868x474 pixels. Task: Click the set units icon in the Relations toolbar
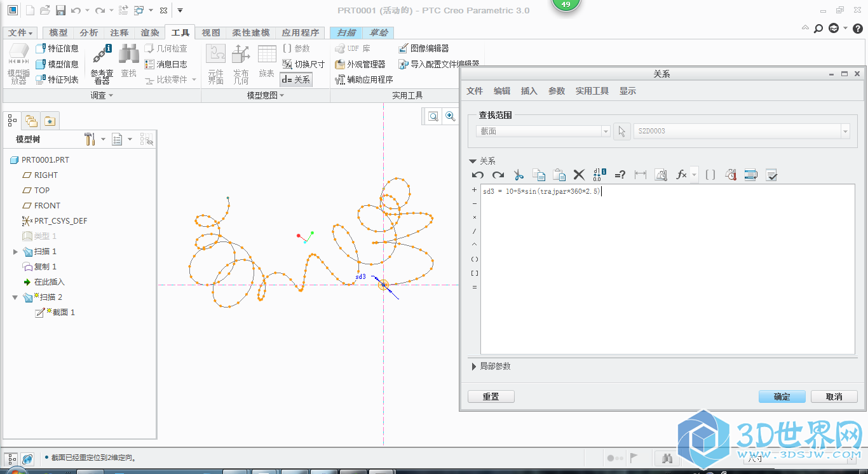(x=661, y=175)
